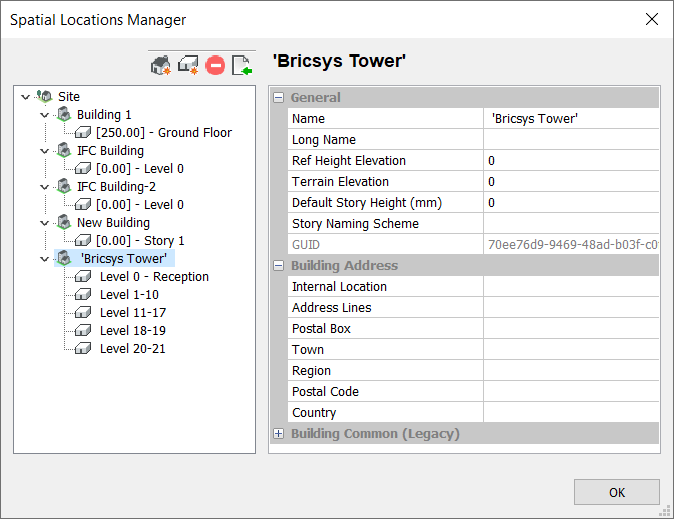Click the Add Story toolbar icon
The image size is (674, 519).
coord(188,66)
